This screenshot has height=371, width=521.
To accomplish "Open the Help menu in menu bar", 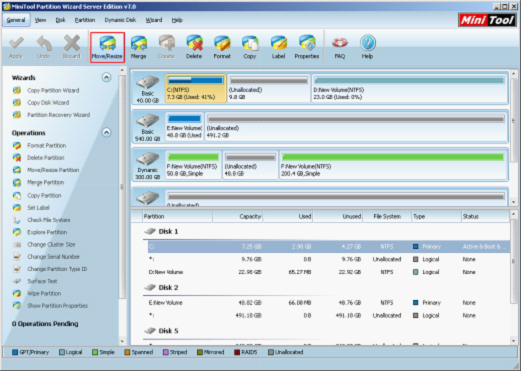I will point(177,20).
